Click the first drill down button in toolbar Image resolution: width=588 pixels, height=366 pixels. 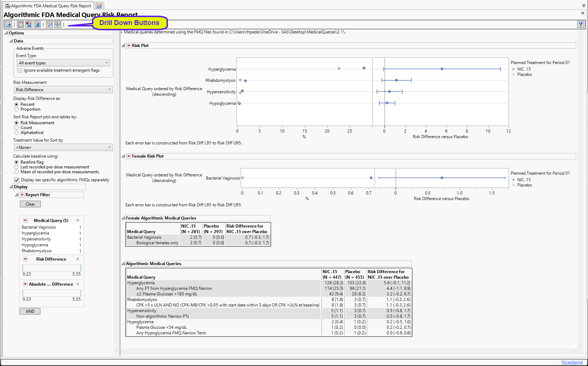pos(8,24)
